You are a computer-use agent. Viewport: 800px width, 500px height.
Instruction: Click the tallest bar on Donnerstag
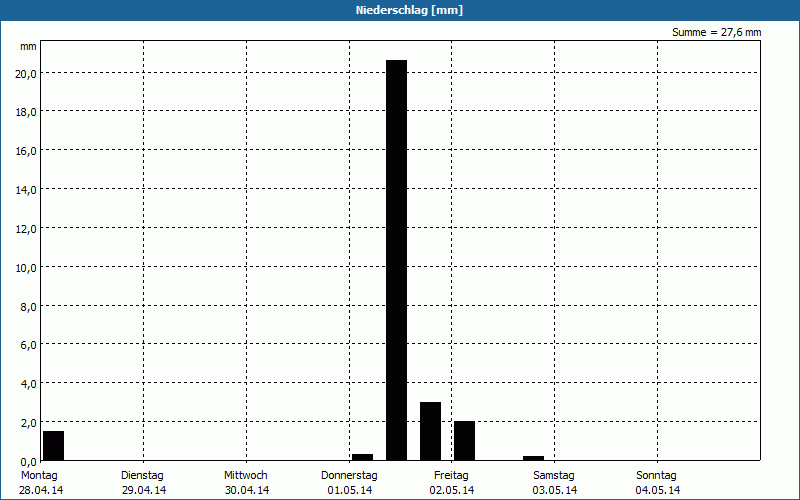click(396, 260)
